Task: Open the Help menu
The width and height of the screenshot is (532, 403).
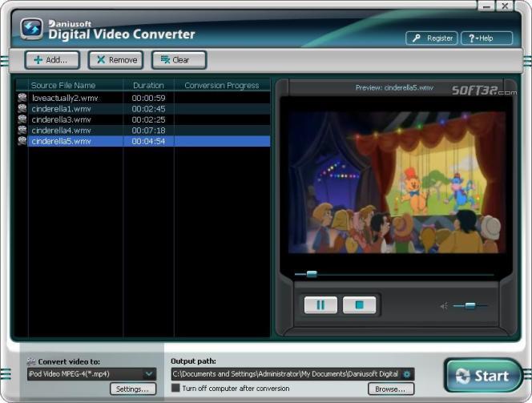Action: click(x=486, y=38)
